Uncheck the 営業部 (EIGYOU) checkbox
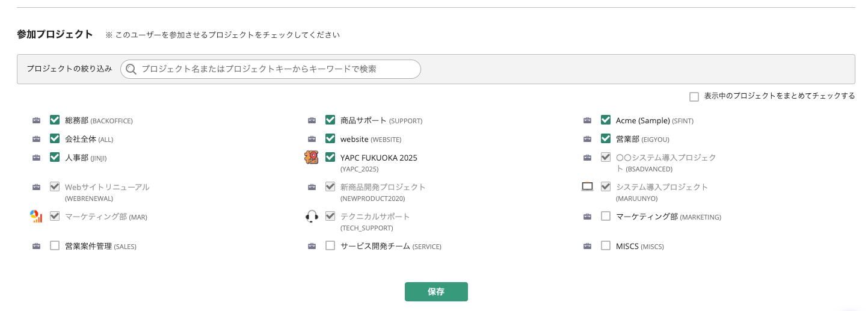Screen dimensions: 868x311 coord(606,138)
